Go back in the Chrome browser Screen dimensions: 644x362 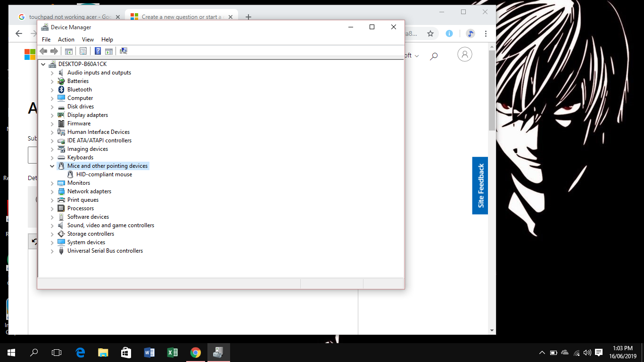click(19, 33)
